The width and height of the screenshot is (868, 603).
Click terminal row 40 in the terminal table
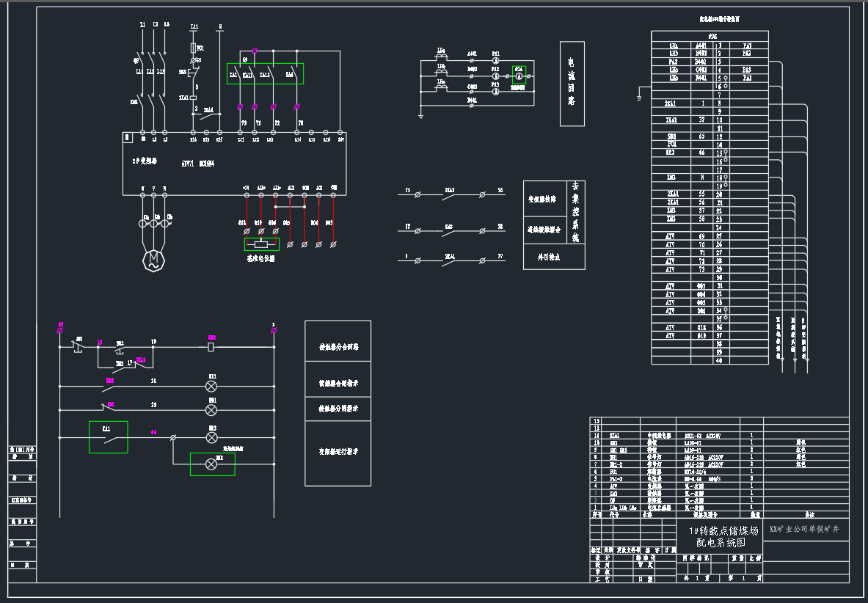(719, 360)
